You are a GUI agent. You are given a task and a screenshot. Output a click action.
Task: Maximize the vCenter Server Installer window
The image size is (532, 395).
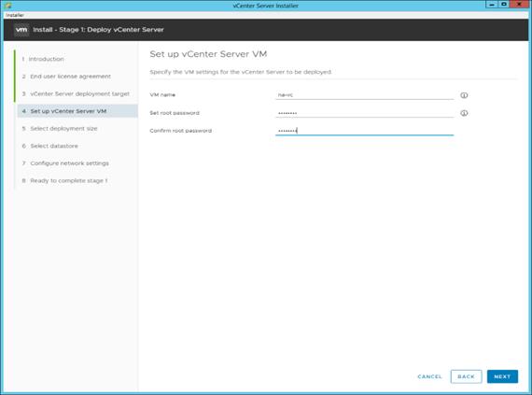coord(504,5)
